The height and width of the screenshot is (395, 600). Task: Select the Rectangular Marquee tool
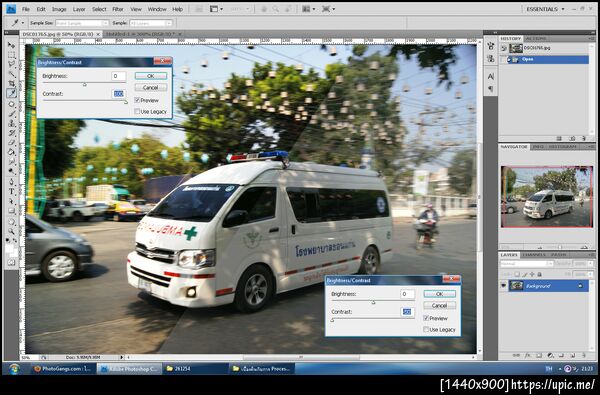pos(11,54)
